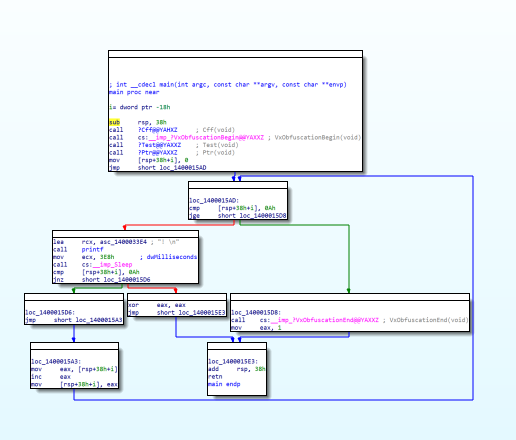This screenshot has height=440, width=516.
Task: Select the main proc near line
Action: [134, 92]
